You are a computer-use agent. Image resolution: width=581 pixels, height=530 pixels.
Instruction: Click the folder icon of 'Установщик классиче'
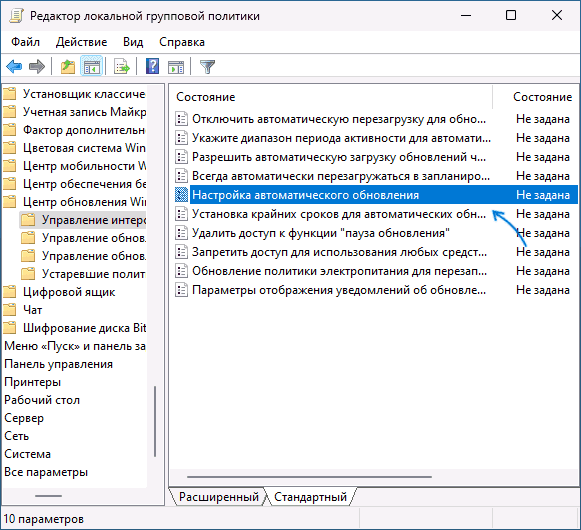pos(10,94)
